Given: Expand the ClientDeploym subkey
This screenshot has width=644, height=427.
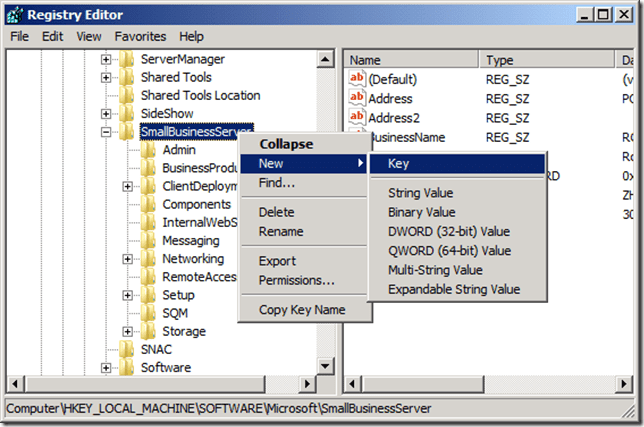Looking at the screenshot, I should [128, 186].
